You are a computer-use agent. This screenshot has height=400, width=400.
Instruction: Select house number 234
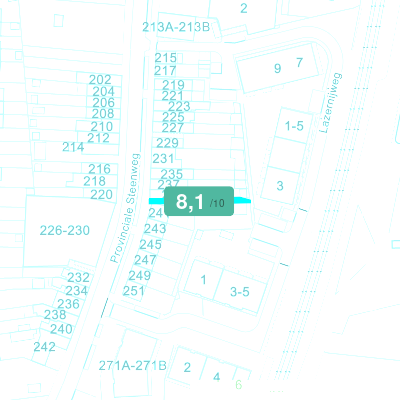(76, 291)
